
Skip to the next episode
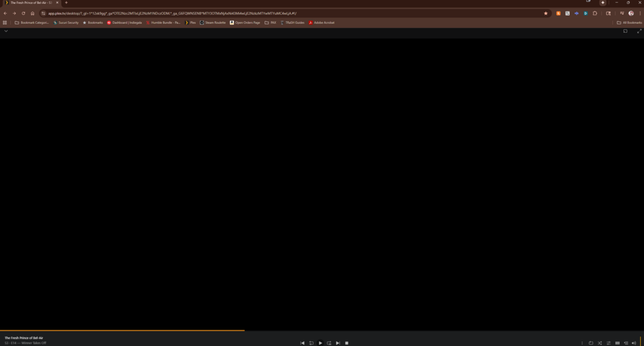tap(338, 343)
